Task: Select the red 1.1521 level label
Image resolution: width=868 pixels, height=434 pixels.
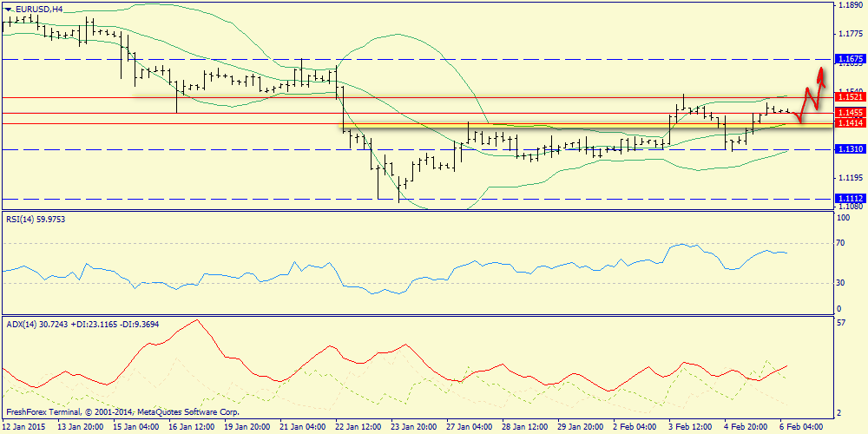Action: coord(851,97)
